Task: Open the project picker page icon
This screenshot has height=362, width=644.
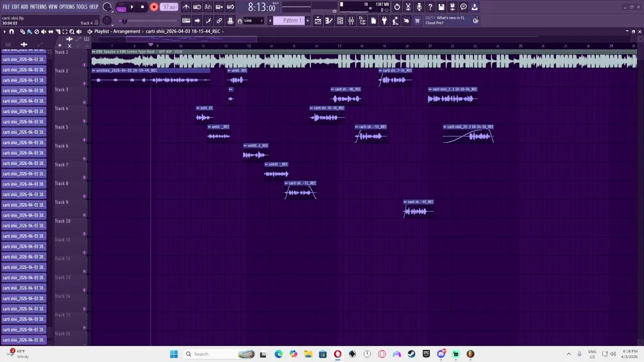Action: pyautogui.click(x=373, y=21)
